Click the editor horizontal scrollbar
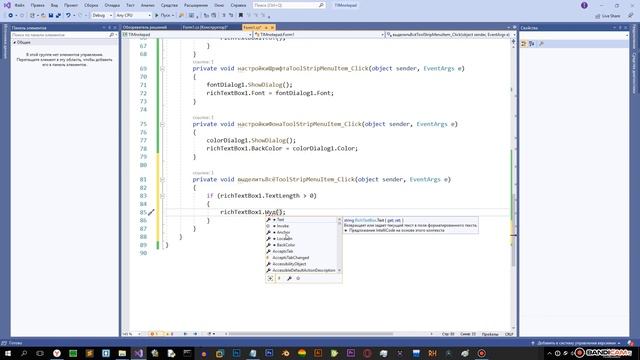The height and width of the screenshot is (360, 640). pyautogui.click(x=310, y=334)
